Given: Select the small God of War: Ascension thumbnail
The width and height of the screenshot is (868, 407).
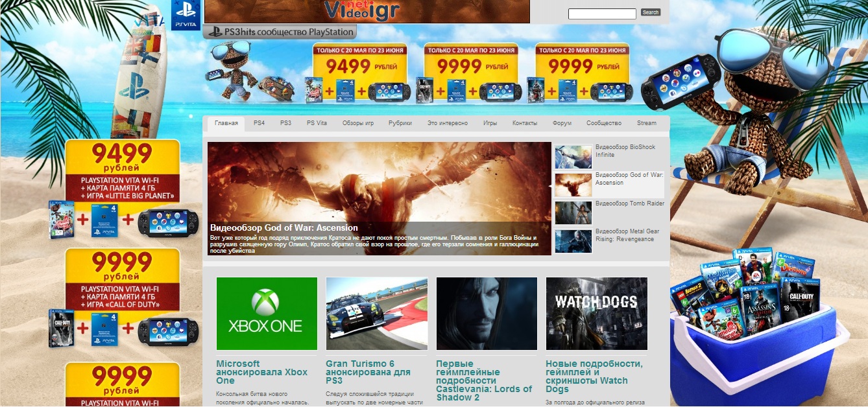Looking at the screenshot, I should coord(573,185).
